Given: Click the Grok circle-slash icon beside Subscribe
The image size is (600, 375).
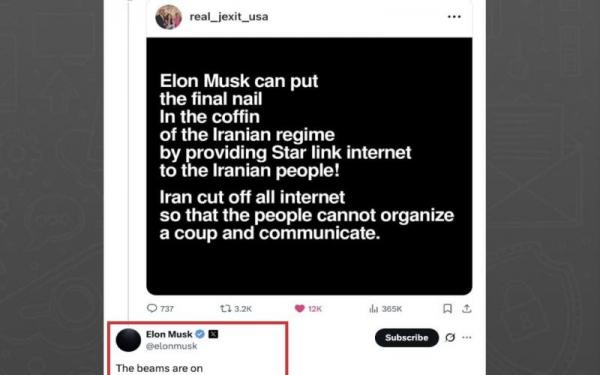Looking at the screenshot, I should [x=450, y=338].
